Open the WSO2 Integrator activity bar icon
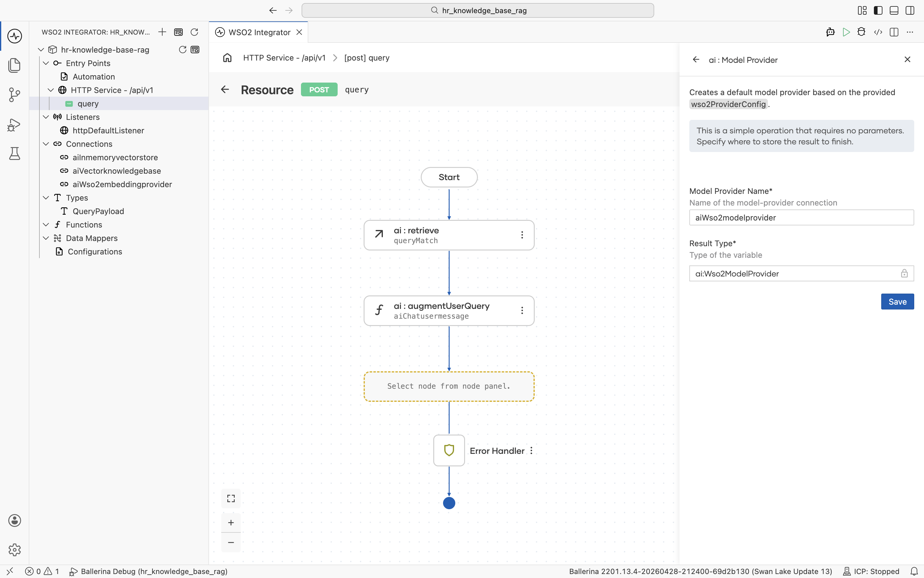Image resolution: width=924 pixels, height=578 pixels. 14,36
